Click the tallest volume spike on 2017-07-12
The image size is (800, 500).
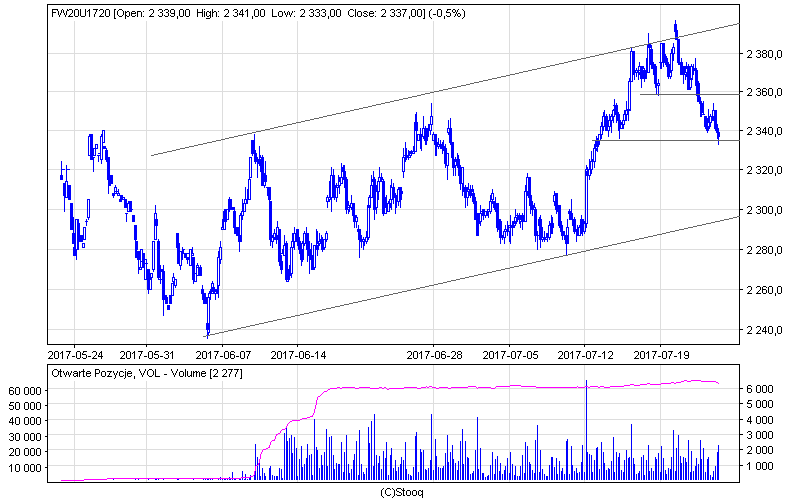(586, 430)
